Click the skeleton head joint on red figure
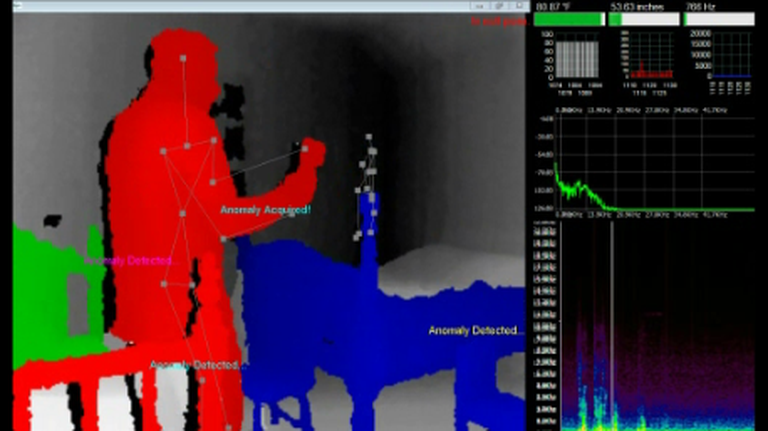768x431 pixels. coord(183,58)
